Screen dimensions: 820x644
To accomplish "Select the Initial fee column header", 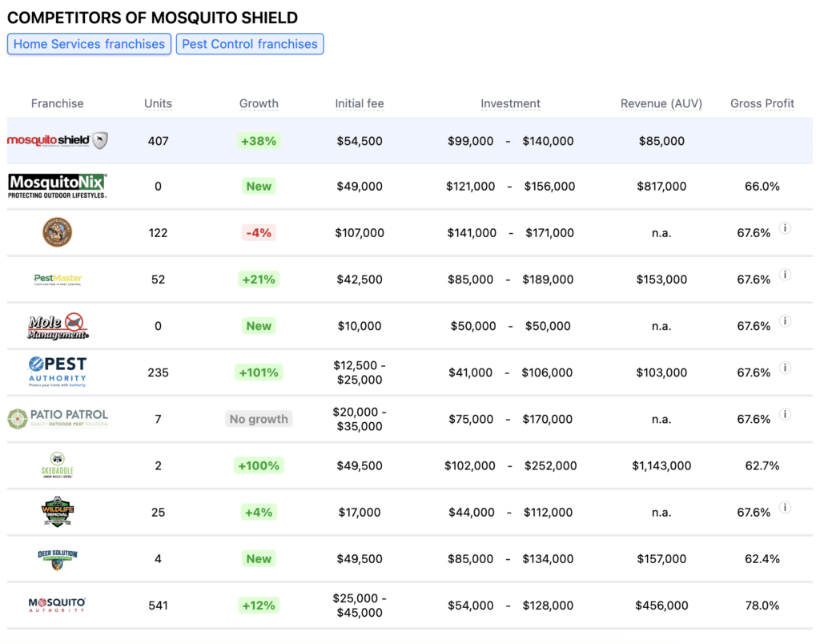I will click(x=360, y=103).
